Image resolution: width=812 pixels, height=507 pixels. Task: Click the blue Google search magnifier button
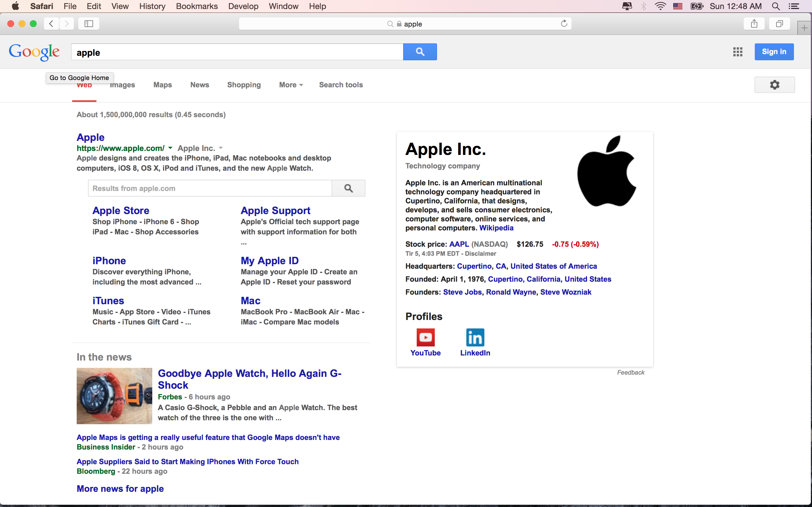point(420,52)
